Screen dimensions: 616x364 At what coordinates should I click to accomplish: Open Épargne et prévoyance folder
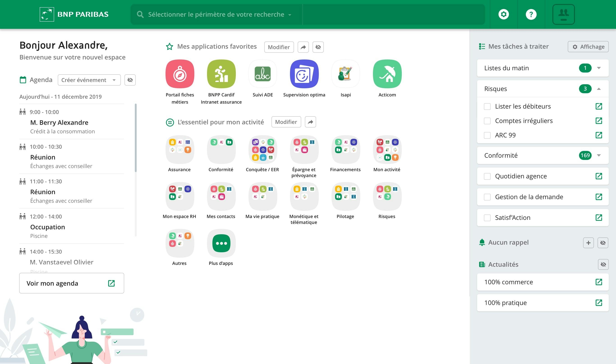304,150
